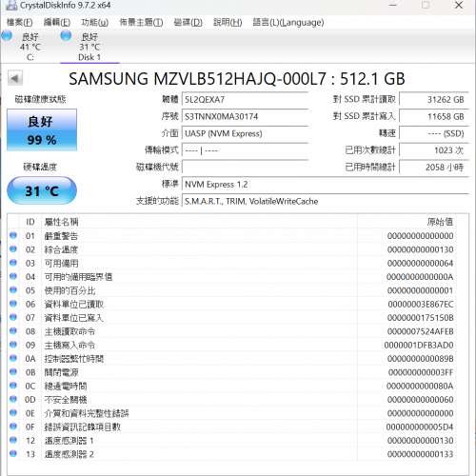Close the CrystalDiskInfo window
The width and height of the screenshot is (476, 476).
click(x=459, y=5)
